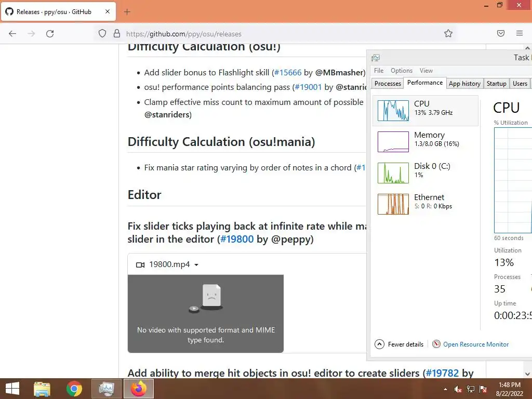The width and height of the screenshot is (532, 399).
Task: Select the Releases · ppy/osu · GitHub tab
Action: 58,12
